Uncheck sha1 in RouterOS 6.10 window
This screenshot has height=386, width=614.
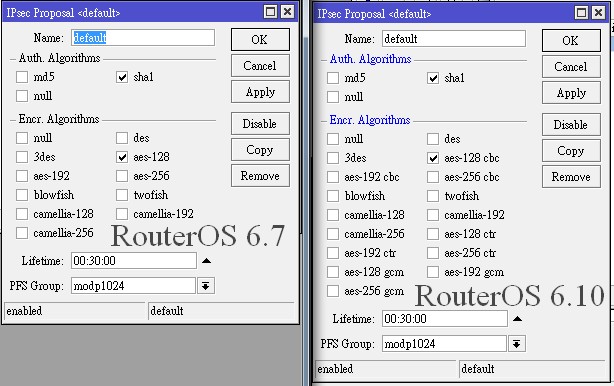point(433,78)
